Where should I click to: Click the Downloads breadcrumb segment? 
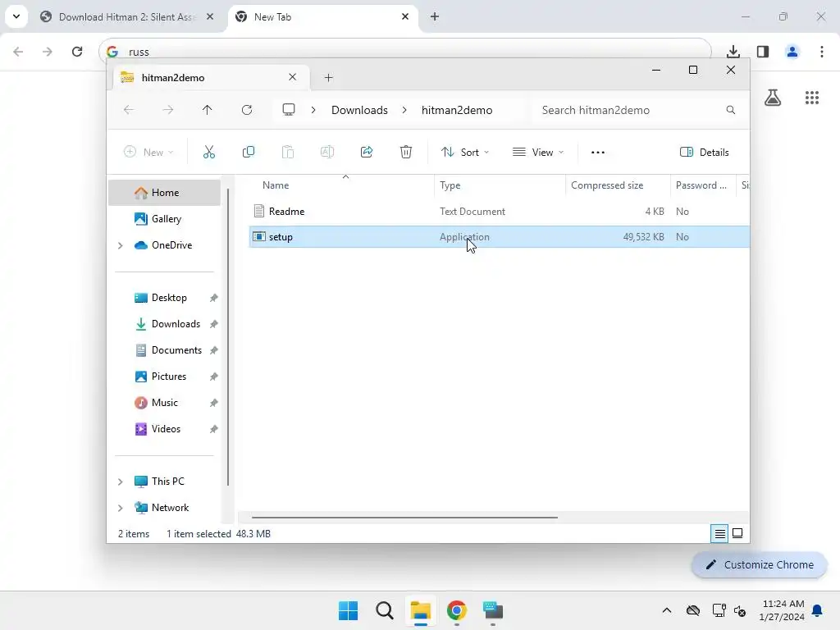click(359, 110)
